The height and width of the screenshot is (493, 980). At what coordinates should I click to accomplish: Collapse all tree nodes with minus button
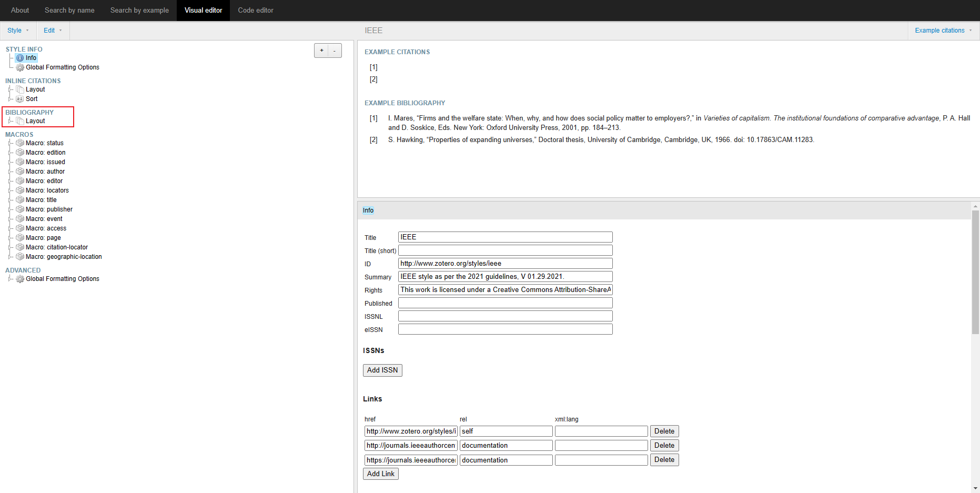point(335,51)
